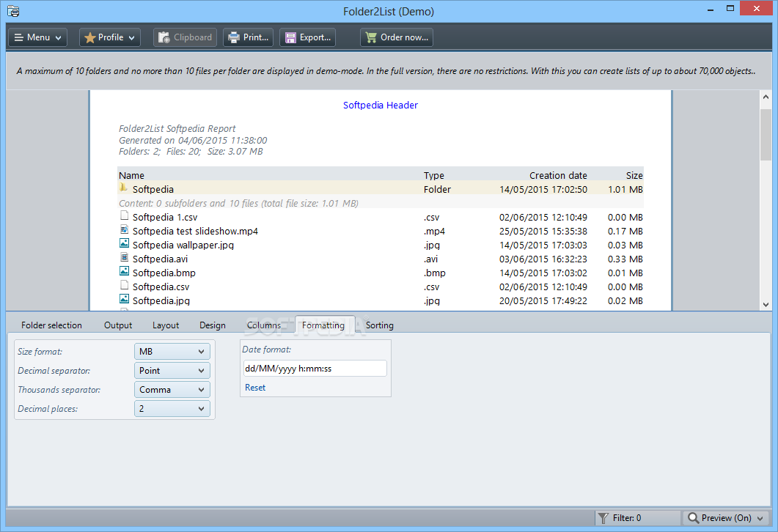Screen dimensions: 778x532
Task: Click the Softpedia folder icon
Action: coord(123,188)
